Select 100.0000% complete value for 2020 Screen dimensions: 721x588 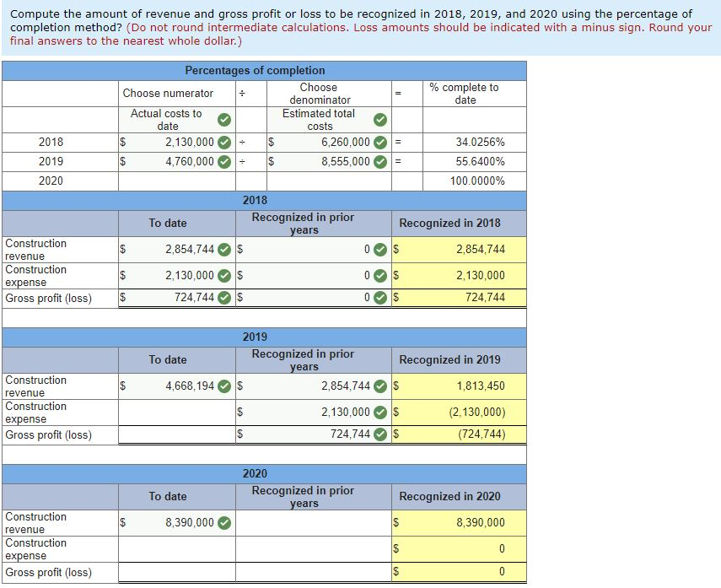[477, 181]
